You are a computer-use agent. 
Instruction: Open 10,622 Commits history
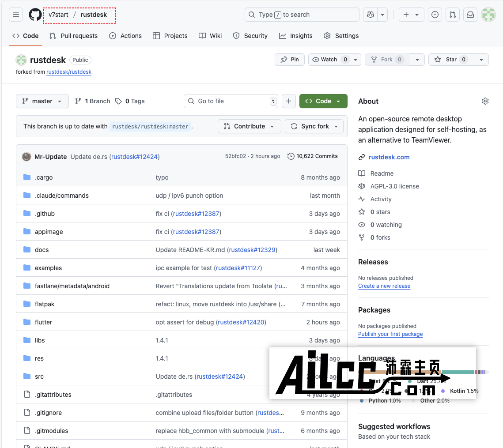click(x=313, y=156)
